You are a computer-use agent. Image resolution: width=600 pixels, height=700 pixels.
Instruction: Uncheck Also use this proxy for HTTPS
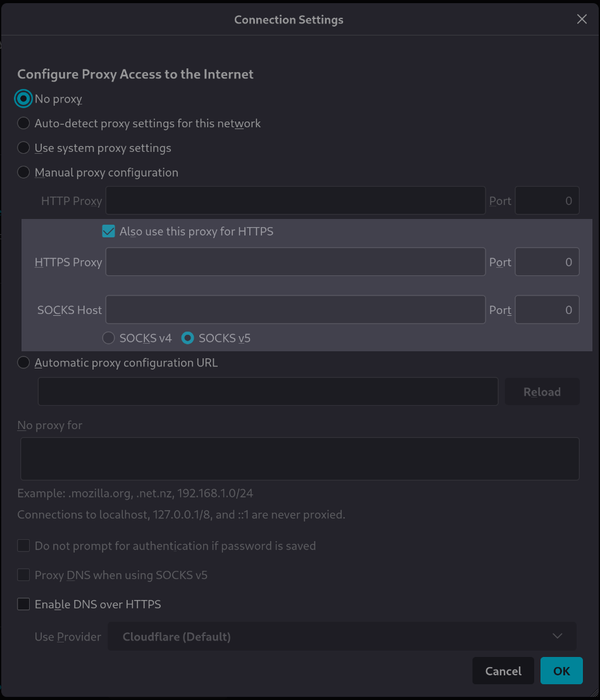[x=108, y=231]
